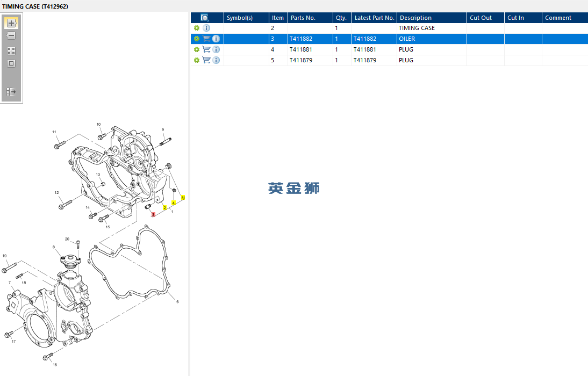This screenshot has height=376, width=588.
Task: Sort by the Qty. column header
Action: point(342,18)
